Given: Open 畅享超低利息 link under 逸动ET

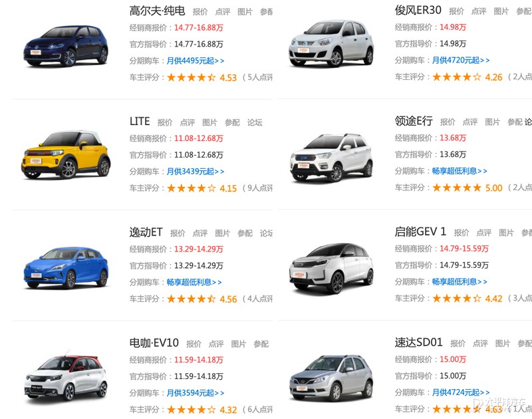Looking at the screenshot, I should pyautogui.click(x=194, y=283).
